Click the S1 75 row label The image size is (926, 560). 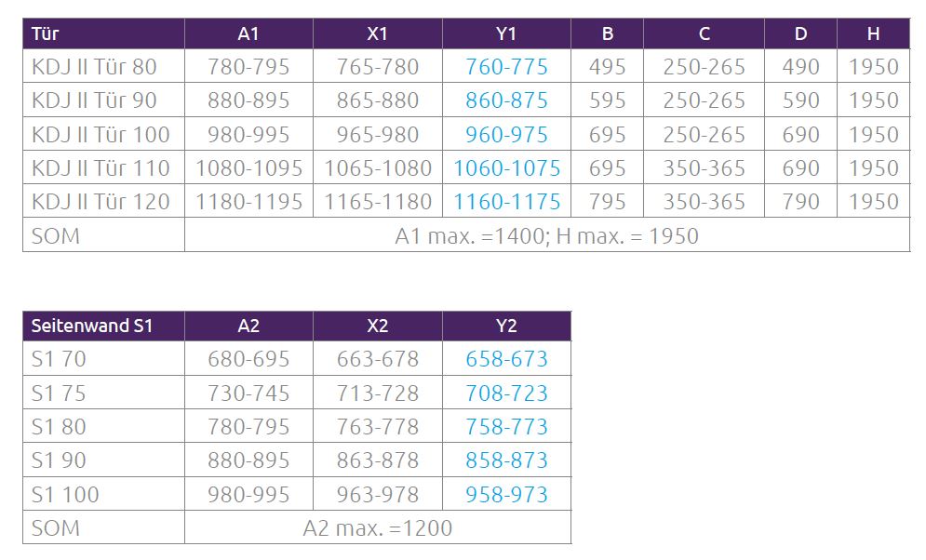point(59,393)
